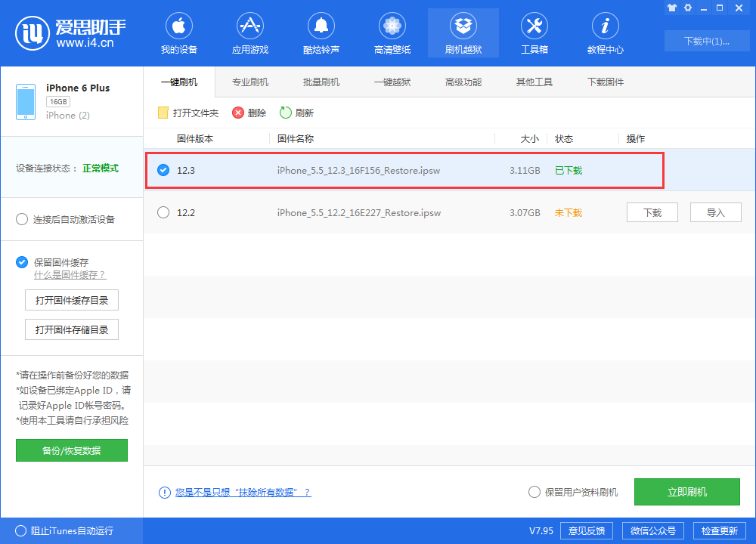Select 保留用户资料刷机 to keep user data

(534, 492)
